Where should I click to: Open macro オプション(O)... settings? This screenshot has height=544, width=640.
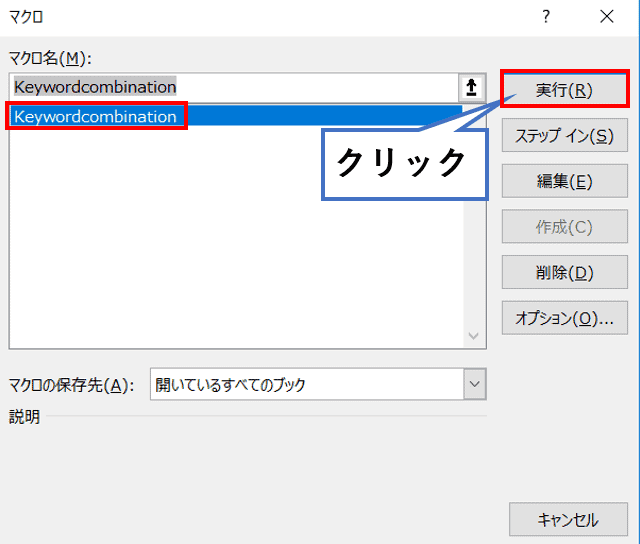(564, 319)
